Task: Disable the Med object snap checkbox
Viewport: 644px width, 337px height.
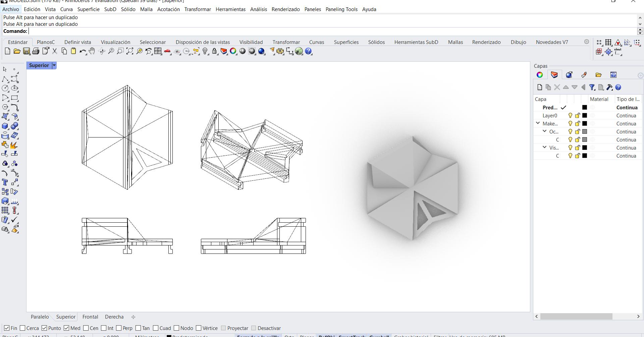Action: [x=66, y=328]
